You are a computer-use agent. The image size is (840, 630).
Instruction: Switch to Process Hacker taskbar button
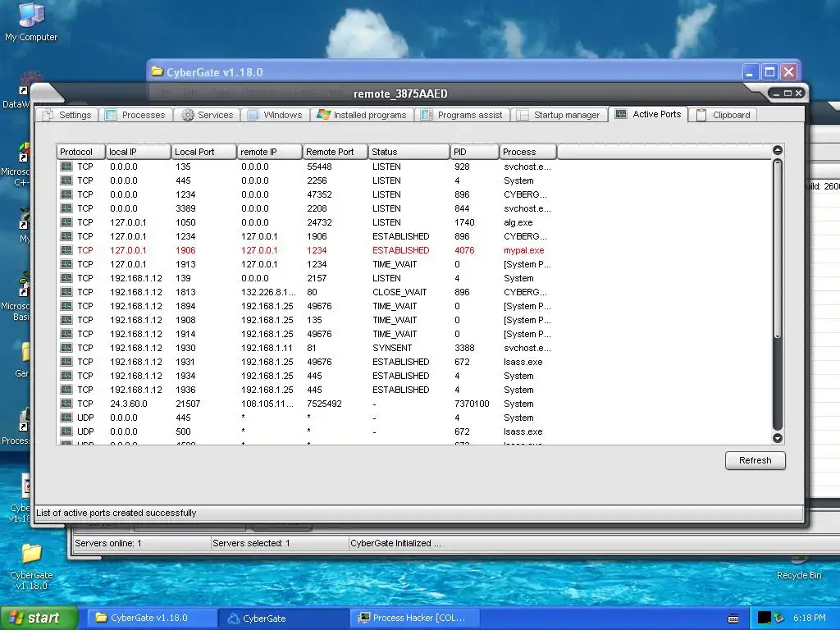tap(415, 618)
